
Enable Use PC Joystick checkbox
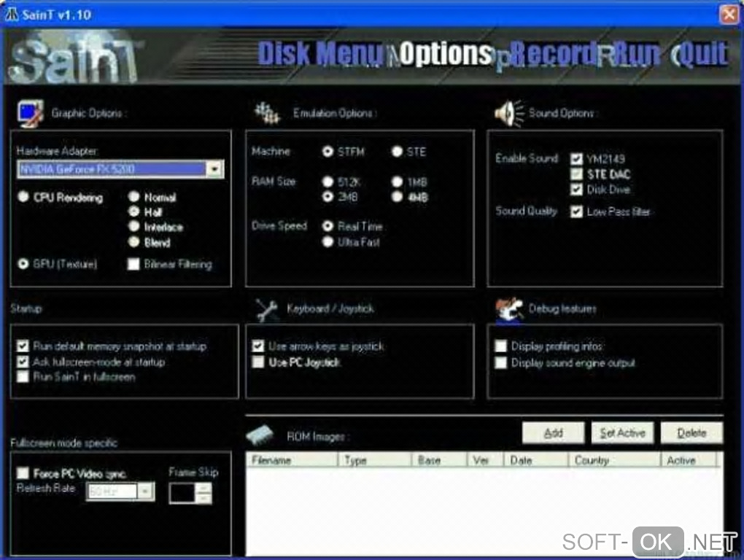coord(258,362)
